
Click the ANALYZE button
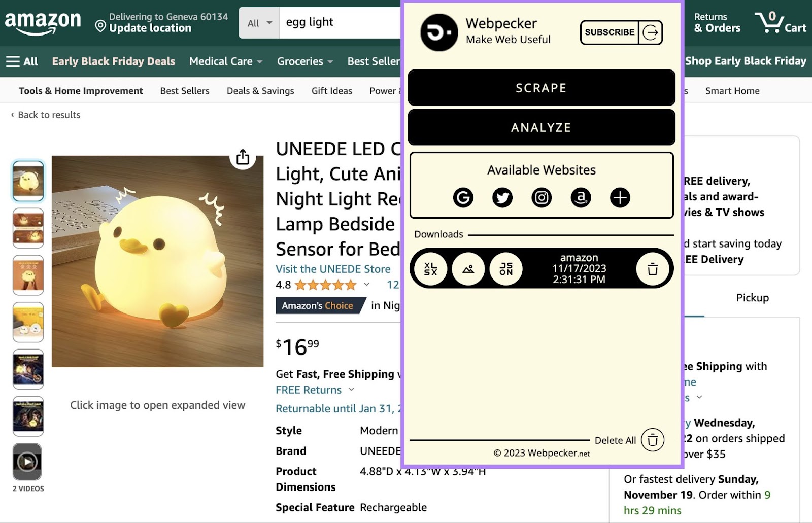(x=542, y=127)
